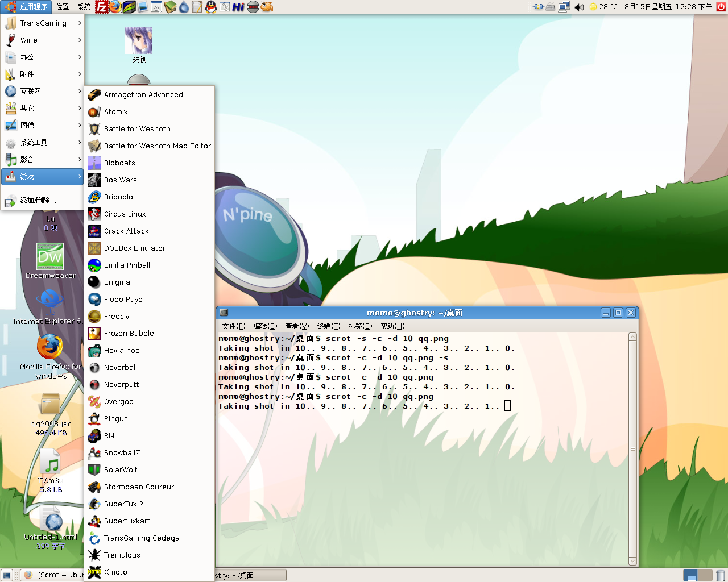The width and height of the screenshot is (728, 582).
Task: Select the Dreamweaver desktop icon
Action: [x=50, y=261]
